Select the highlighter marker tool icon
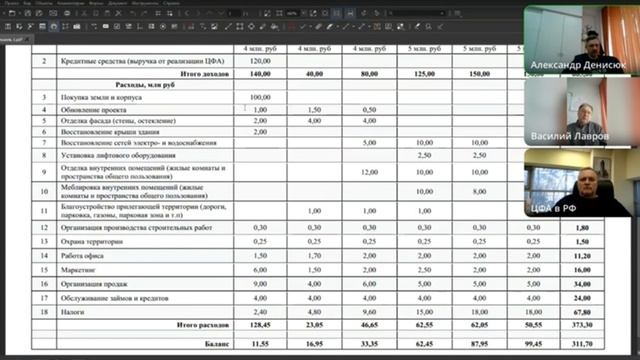The width and height of the screenshot is (640, 360). pyautogui.click(x=329, y=27)
